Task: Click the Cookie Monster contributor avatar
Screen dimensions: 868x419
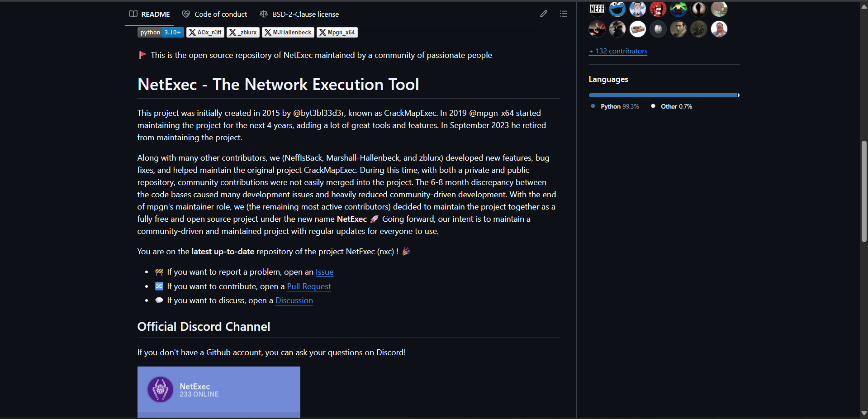Action: point(617,9)
